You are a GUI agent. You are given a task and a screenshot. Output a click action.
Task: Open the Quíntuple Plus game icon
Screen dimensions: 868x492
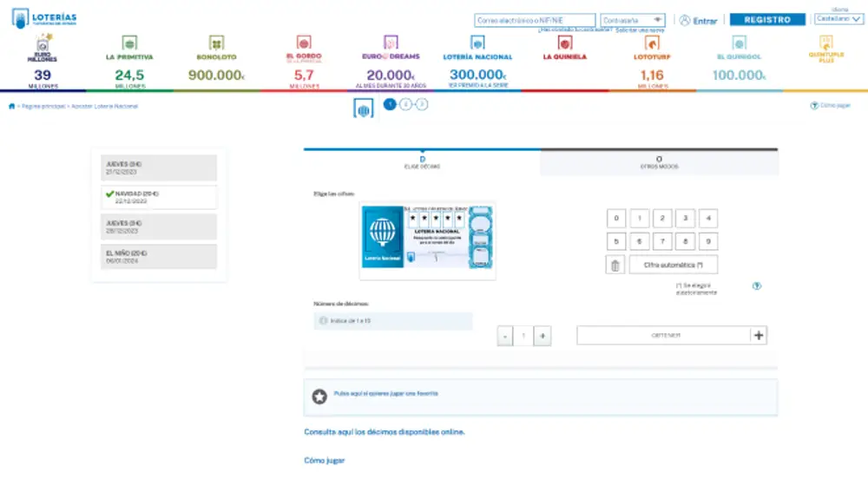[x=826, y=42]
